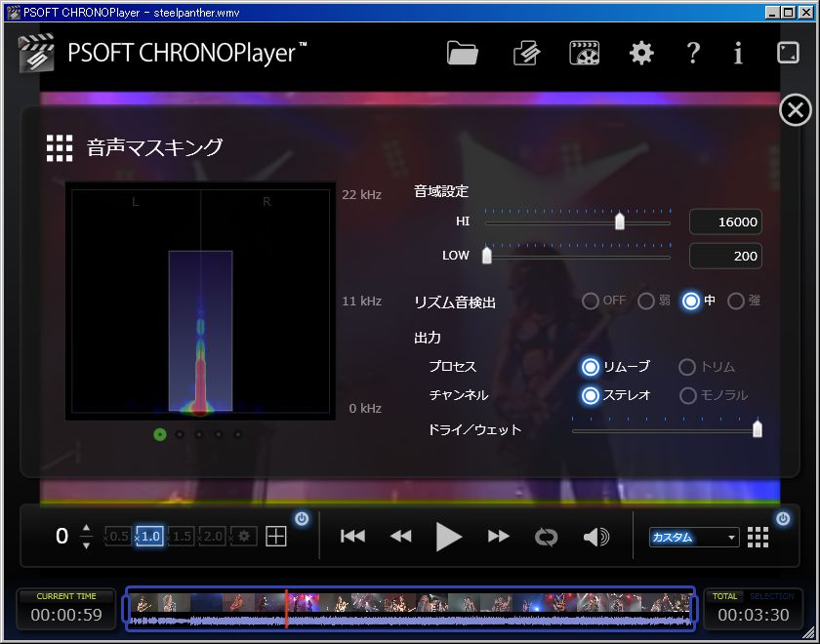Viewport: 820px width, 644px height.
Task: Toggle loop playback
Action: coord(546,537)
